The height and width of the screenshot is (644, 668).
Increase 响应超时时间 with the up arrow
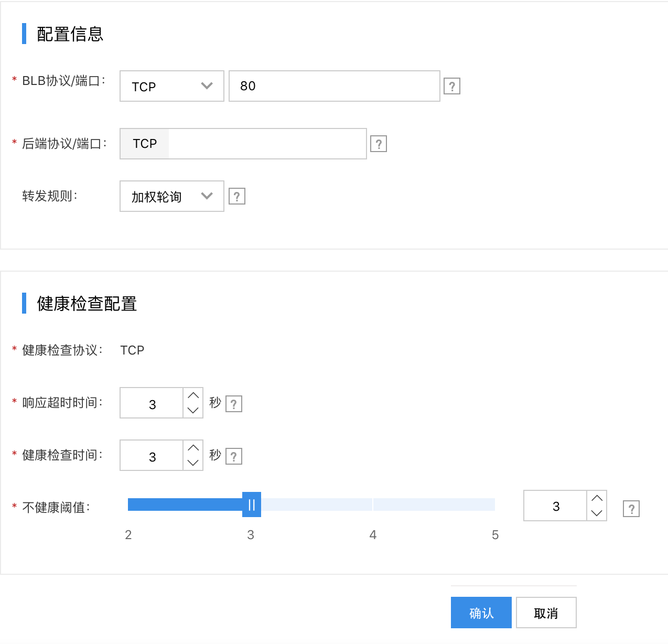pos(193,395)
